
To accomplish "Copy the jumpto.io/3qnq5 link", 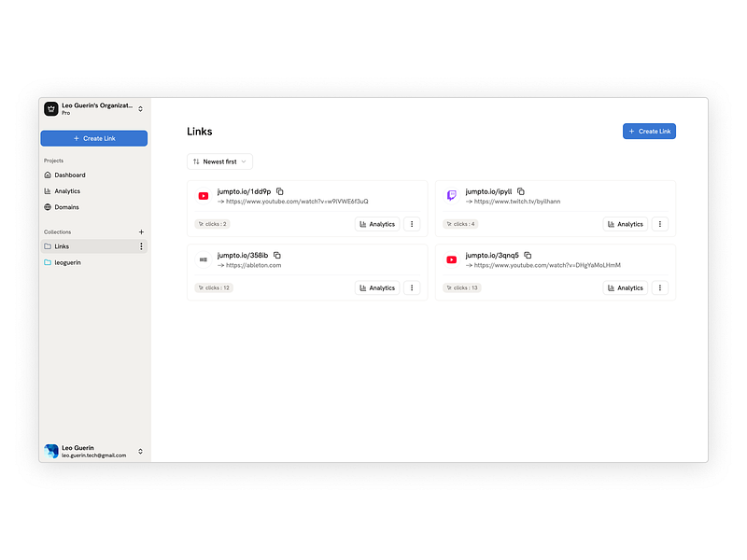I will [528, 255].
